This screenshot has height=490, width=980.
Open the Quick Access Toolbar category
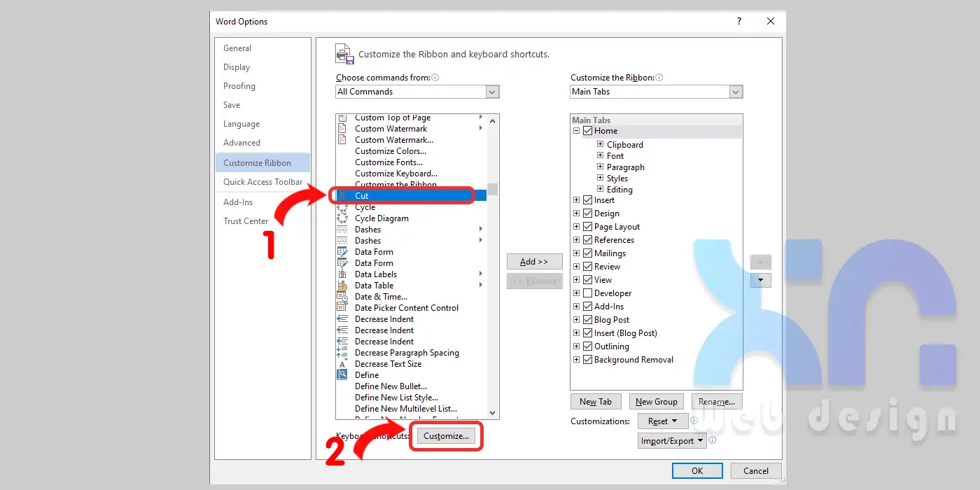(262, 182)
